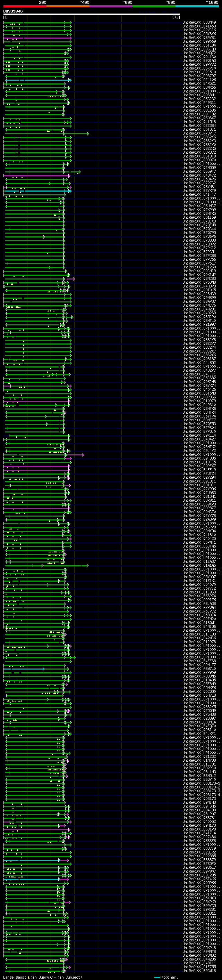
Task: Select hit UniRef100_Q2VCI6
Action: 199,30
